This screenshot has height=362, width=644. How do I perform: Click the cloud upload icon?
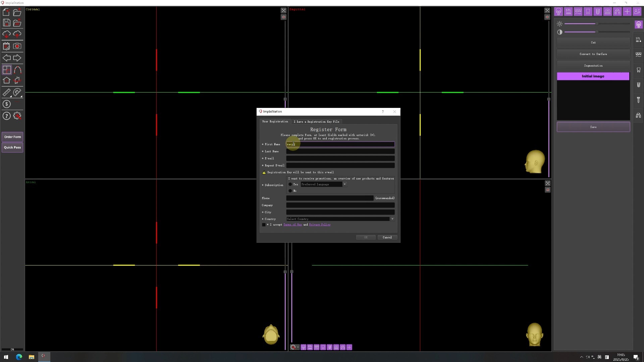click(x=17, y=34)
